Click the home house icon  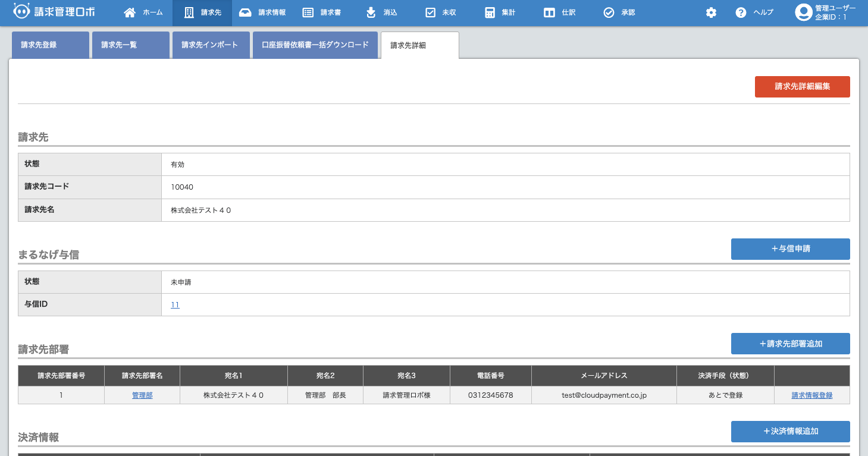tap(130, 12)
